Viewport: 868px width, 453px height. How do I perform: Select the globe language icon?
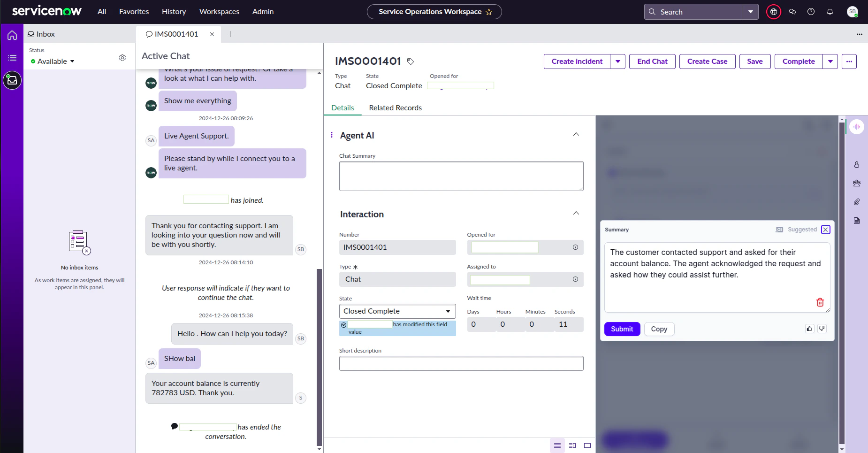[773, 12]
